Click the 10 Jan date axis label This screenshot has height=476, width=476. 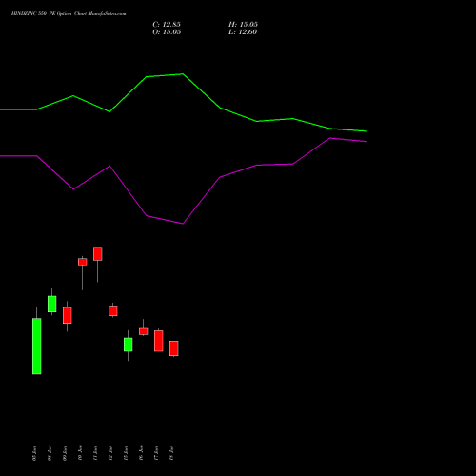point(80,453)
